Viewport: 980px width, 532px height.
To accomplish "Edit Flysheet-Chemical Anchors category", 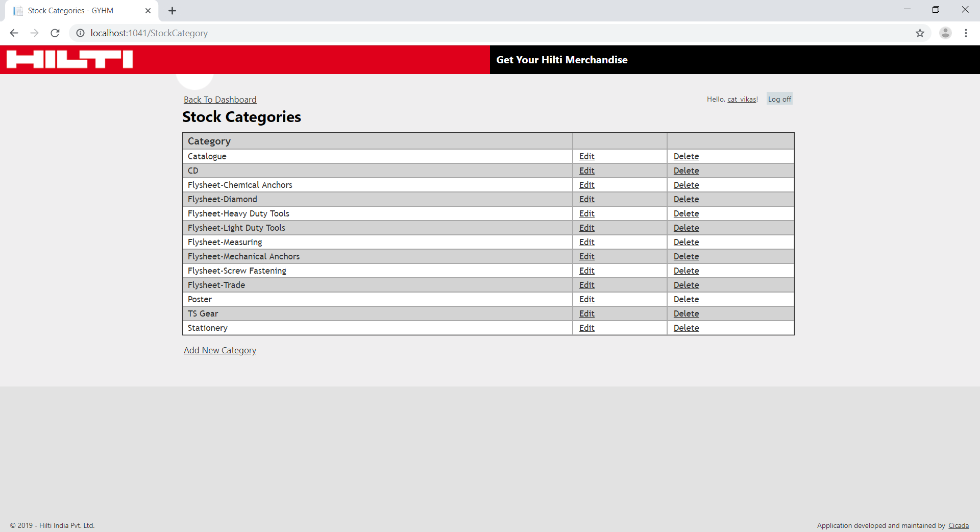I will point(587,185).
